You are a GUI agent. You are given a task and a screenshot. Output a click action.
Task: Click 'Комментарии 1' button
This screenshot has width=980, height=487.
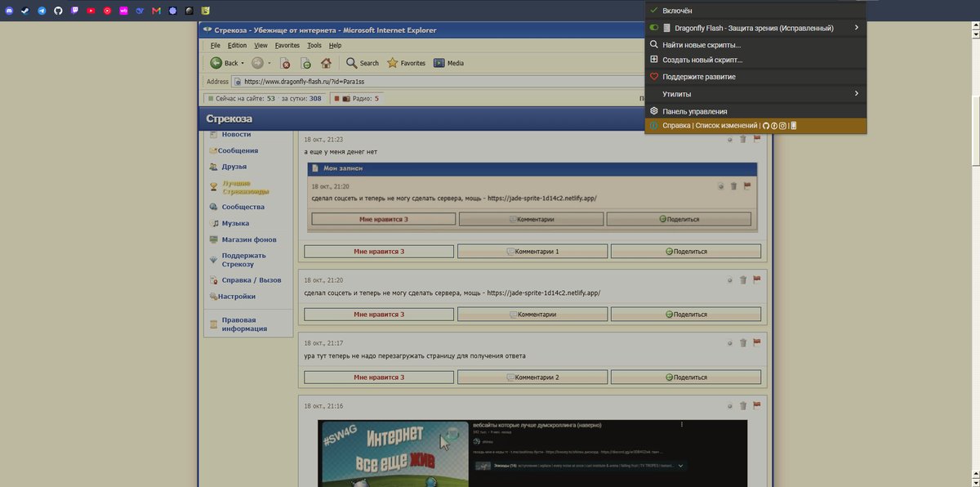point(532,252)
